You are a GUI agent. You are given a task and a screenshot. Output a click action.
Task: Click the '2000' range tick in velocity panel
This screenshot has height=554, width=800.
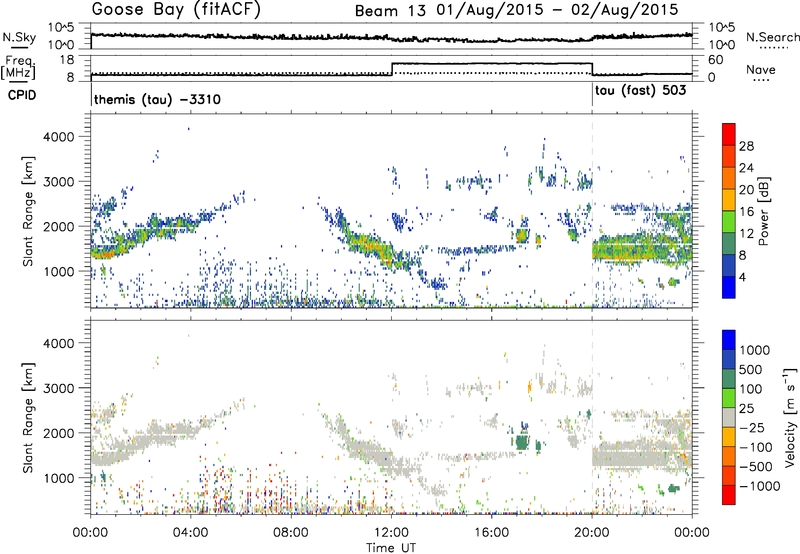(x=59, y=433)
